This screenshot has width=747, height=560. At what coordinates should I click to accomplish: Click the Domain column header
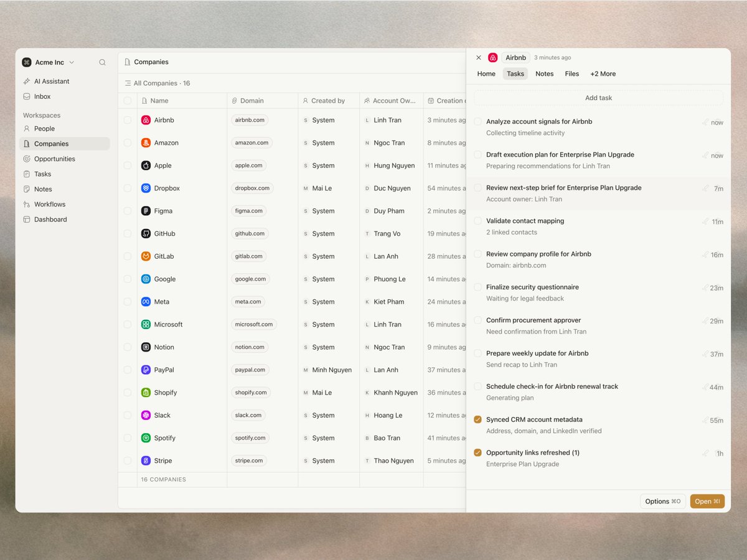point(262,101)
